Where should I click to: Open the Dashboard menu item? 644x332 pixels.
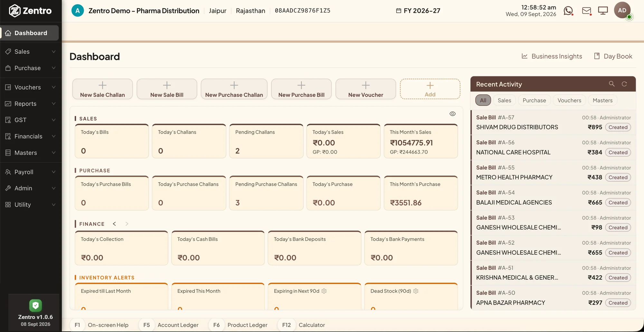30,33
